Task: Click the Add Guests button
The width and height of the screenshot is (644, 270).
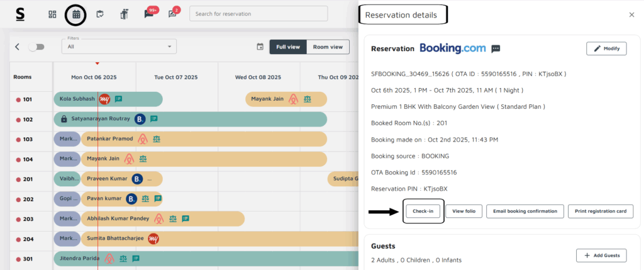Action: click(x=601, y=255)
